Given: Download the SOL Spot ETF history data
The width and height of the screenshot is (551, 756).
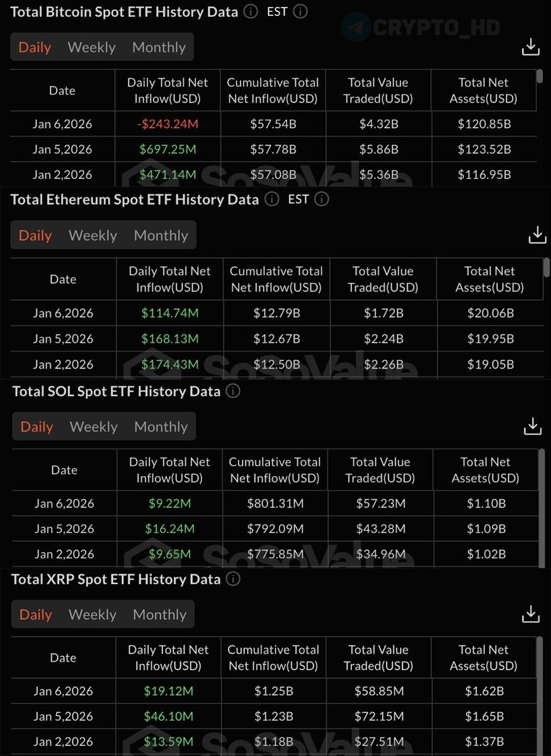Looking at the screenshot, I should [x=533, y=426].
